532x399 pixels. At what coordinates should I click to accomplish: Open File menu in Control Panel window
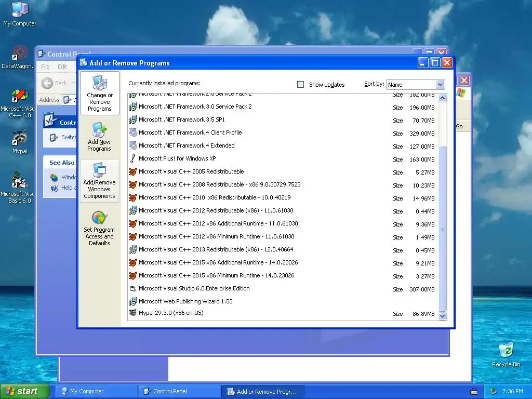pos(45,66)
